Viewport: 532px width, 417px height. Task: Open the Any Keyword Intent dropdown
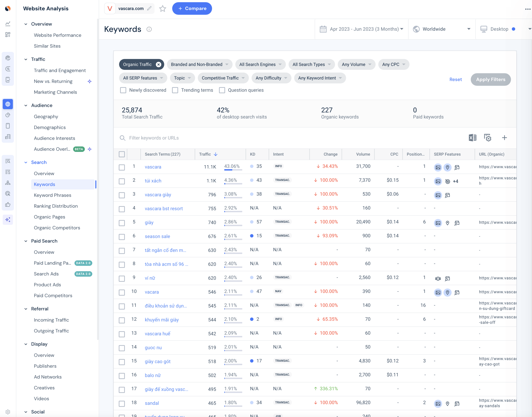[x=320, y=78]
